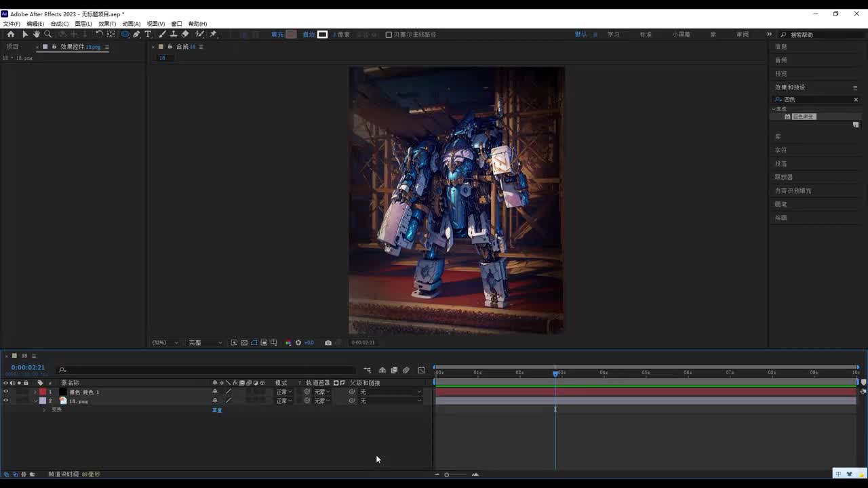Toggle mask and shape path visibility icon
Viewport: 868px width, 488px height.
click(x=254, y=343)
